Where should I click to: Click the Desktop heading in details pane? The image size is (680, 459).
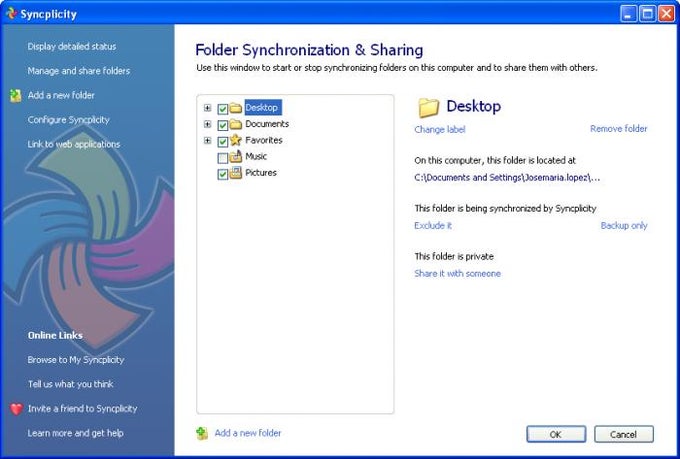click(x=474, y=106)
